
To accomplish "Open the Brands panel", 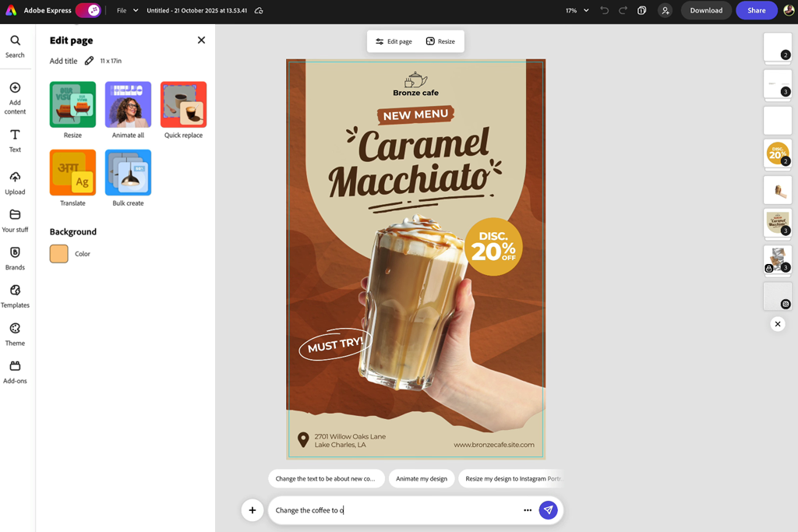I will coord(15,259).
